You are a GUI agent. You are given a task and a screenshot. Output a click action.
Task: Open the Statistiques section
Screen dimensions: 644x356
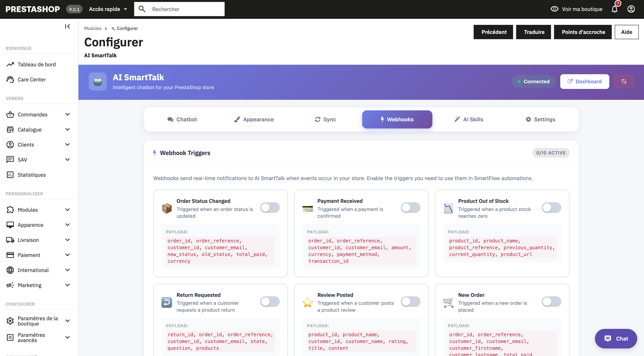click(31, 175)
